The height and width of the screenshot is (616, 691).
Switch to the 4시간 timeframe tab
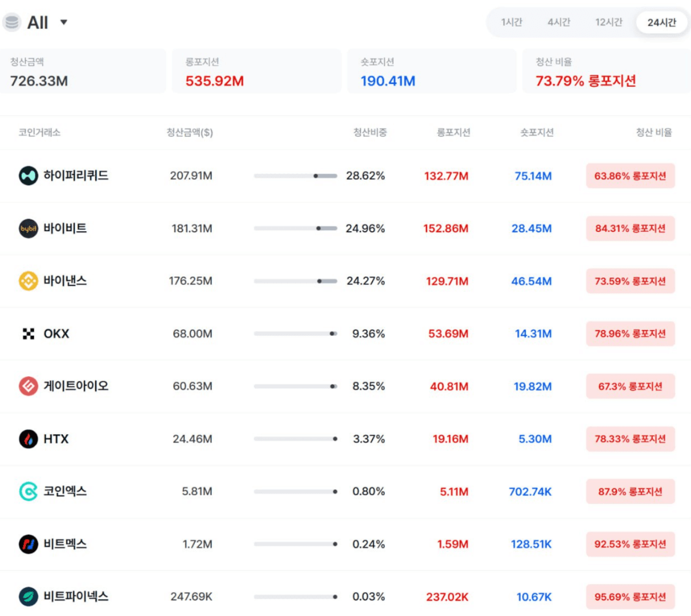559,22
